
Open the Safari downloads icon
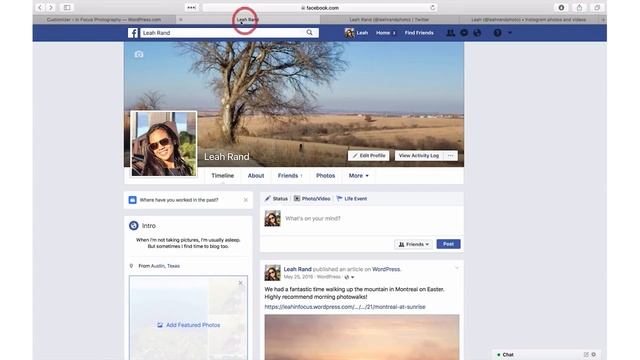click(561, 7)
